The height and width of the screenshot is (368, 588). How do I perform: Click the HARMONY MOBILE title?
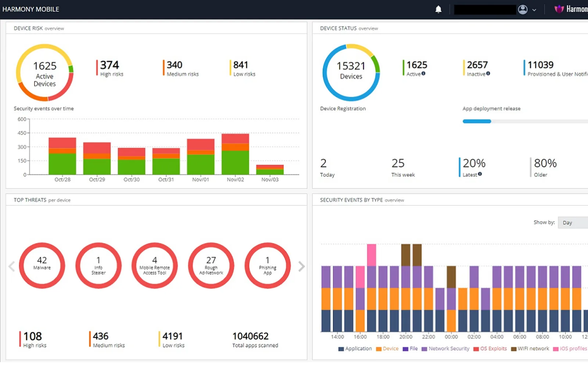(31, 9)
